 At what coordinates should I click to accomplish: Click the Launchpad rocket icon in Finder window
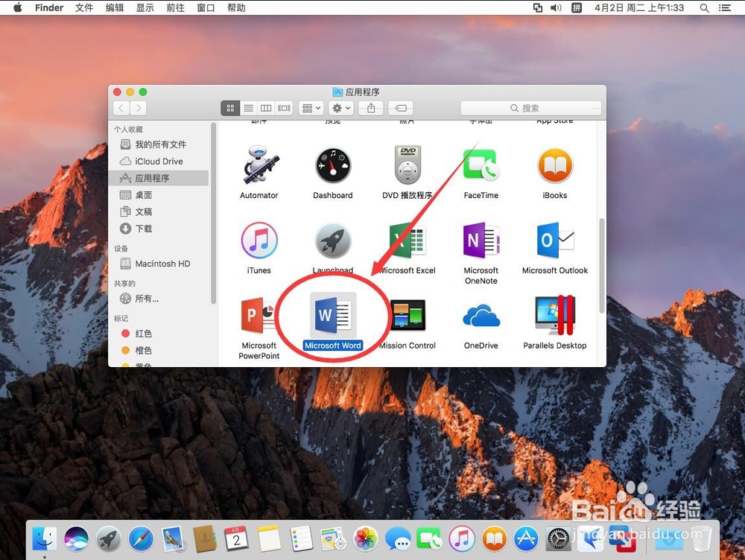[332, 241]
